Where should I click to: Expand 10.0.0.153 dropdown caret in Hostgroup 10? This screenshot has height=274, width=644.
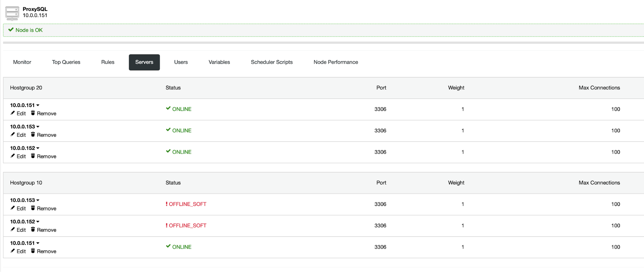tap(38, 200)
